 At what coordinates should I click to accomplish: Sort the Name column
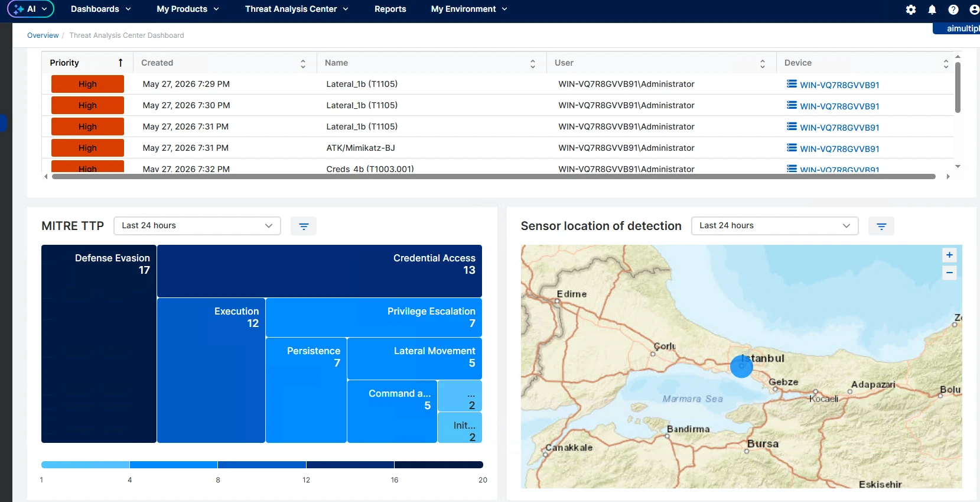[533, 63]
